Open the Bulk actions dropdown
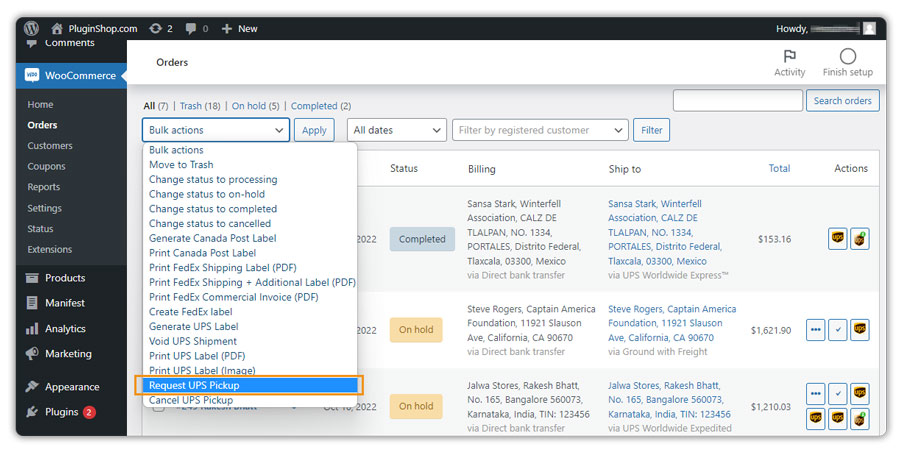 click(x=216, y=130)
